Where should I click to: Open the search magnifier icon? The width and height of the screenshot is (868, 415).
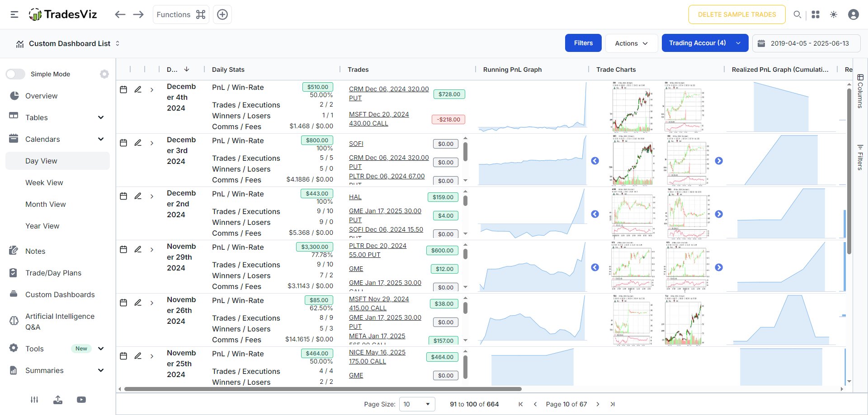click(x=797, y=14)
